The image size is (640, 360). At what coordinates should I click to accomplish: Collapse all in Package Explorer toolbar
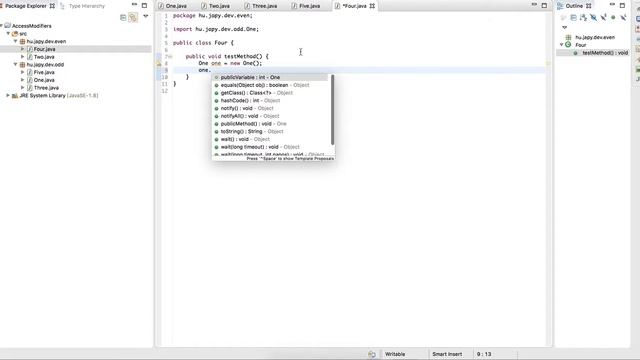click(x=123, y=18)
